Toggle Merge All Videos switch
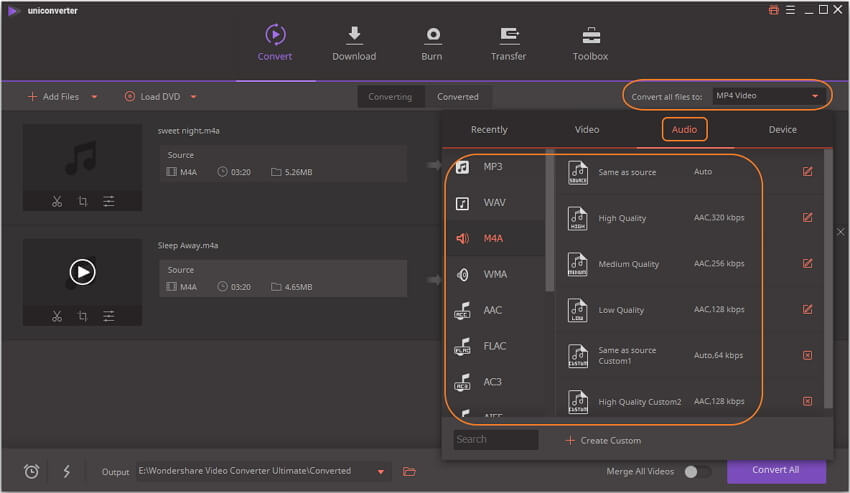 697,472
